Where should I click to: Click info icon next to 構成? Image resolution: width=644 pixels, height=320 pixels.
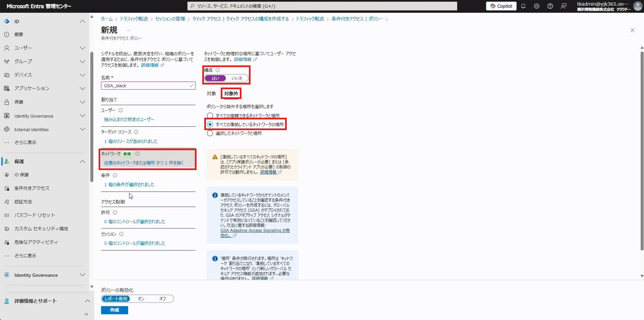[x=218, y=70]
